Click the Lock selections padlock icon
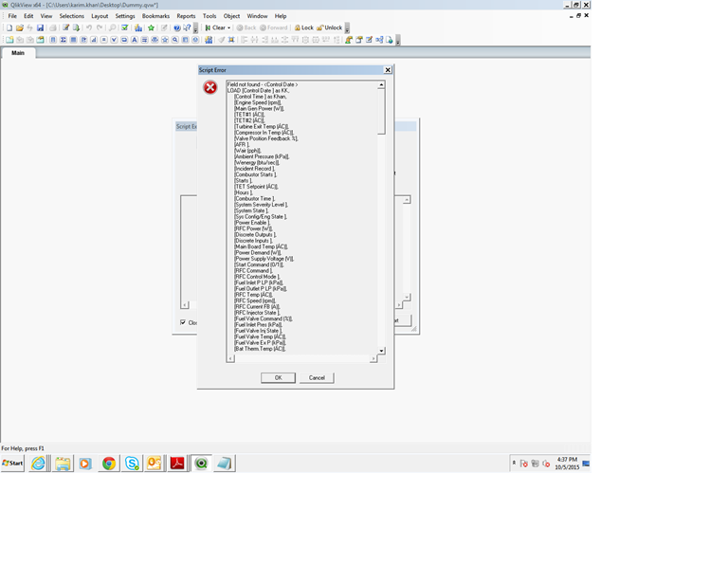 (x=303, y=27)
